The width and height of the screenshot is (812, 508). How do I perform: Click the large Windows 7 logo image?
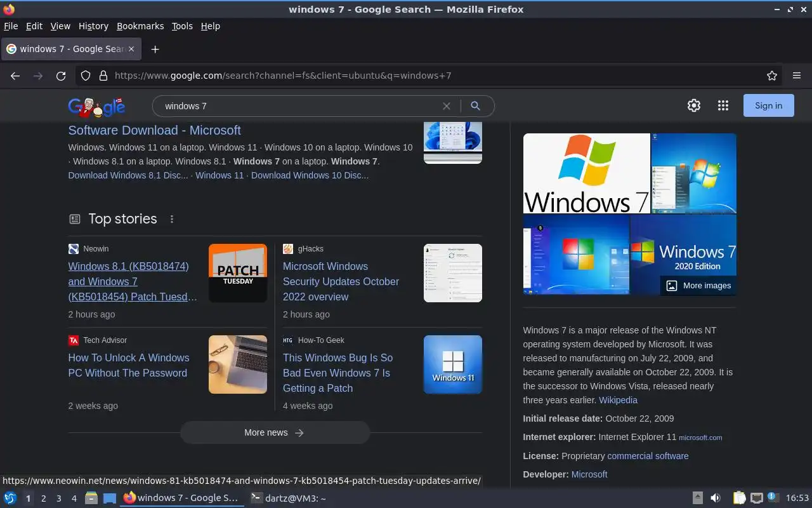587,173
